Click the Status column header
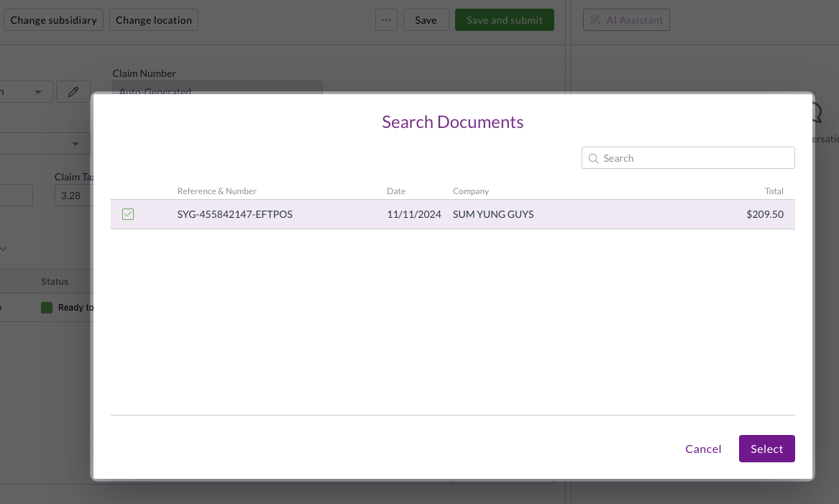This screenshot has width=839, height=504. (55, 281)
